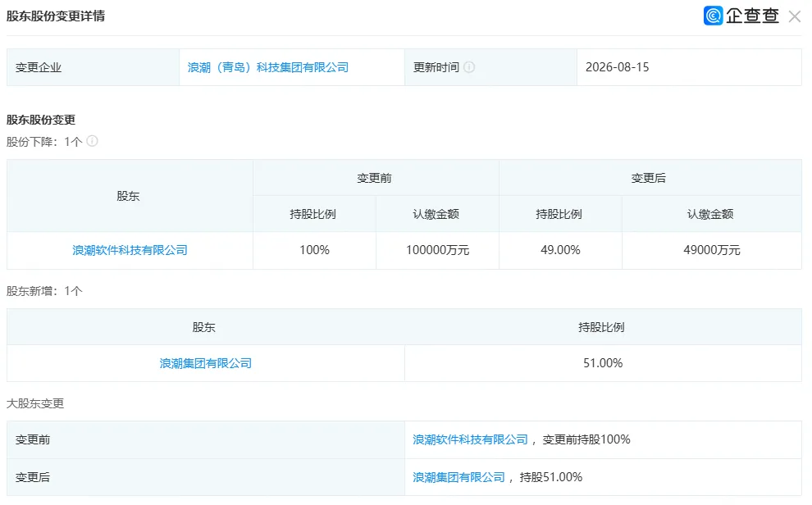Click the 持股比例 header in new shareholder table
Viewport: 812px width, 505px height.
pyautogui.click(x=602, y=328)
